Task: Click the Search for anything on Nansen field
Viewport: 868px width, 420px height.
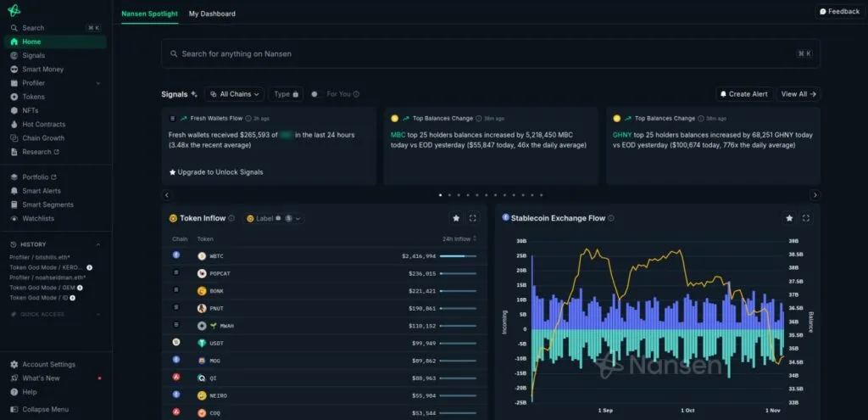Action: coord(491,53)
